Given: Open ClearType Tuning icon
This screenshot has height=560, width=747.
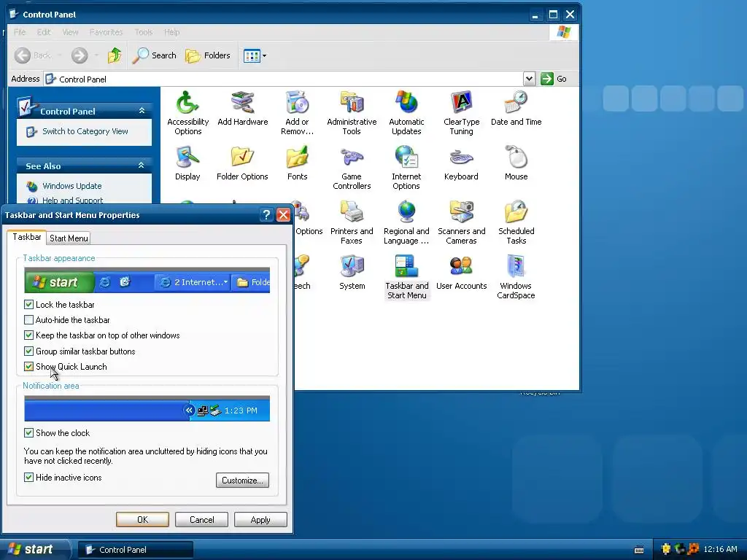Looking at the screenshot, I should (461, 113).
